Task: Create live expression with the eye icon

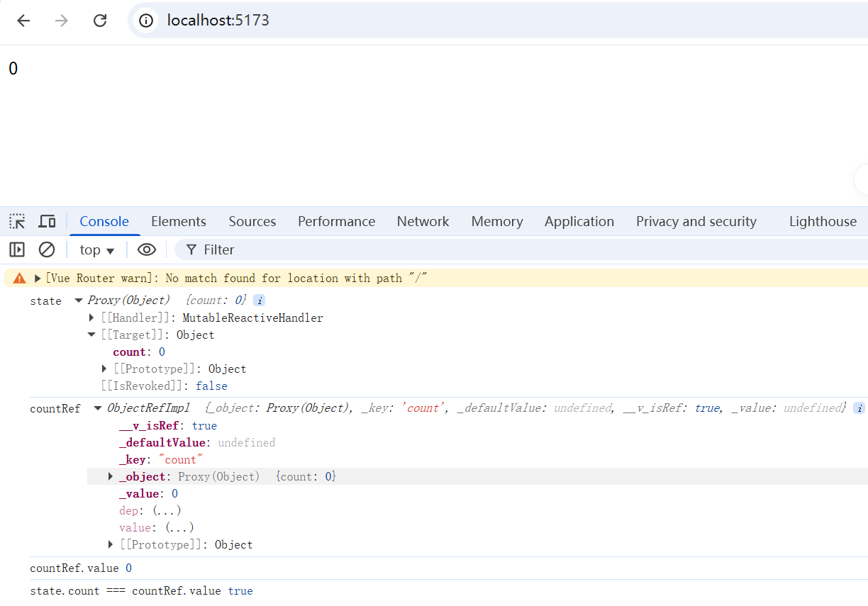Action: coord(147,249)
